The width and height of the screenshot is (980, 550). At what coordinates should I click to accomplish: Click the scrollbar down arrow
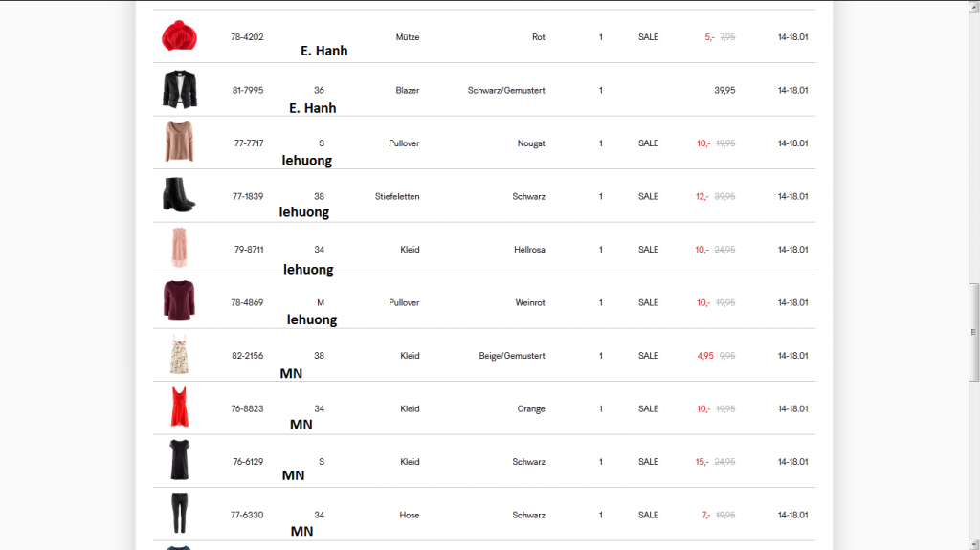coord(973,542)
